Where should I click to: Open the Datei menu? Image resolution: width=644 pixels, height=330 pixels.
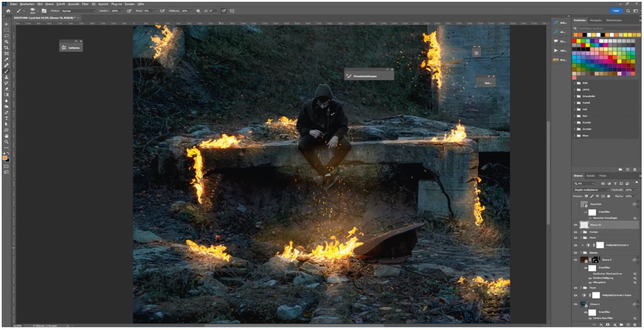tap(13, 3)
